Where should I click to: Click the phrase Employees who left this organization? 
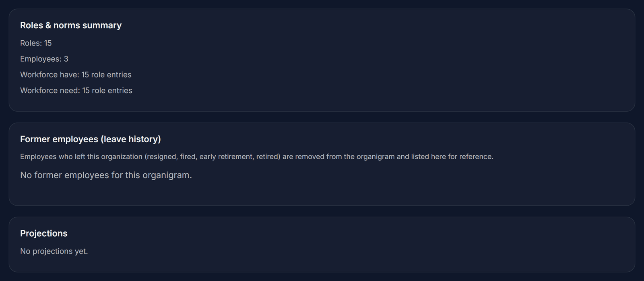pos(81,156)
